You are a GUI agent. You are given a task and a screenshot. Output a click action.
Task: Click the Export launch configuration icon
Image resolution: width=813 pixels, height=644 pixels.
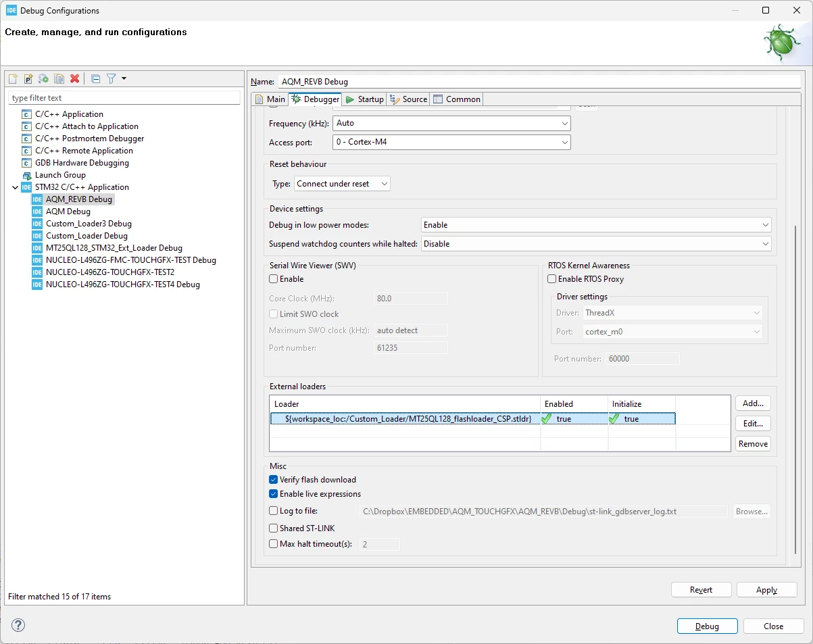[43, 78]
